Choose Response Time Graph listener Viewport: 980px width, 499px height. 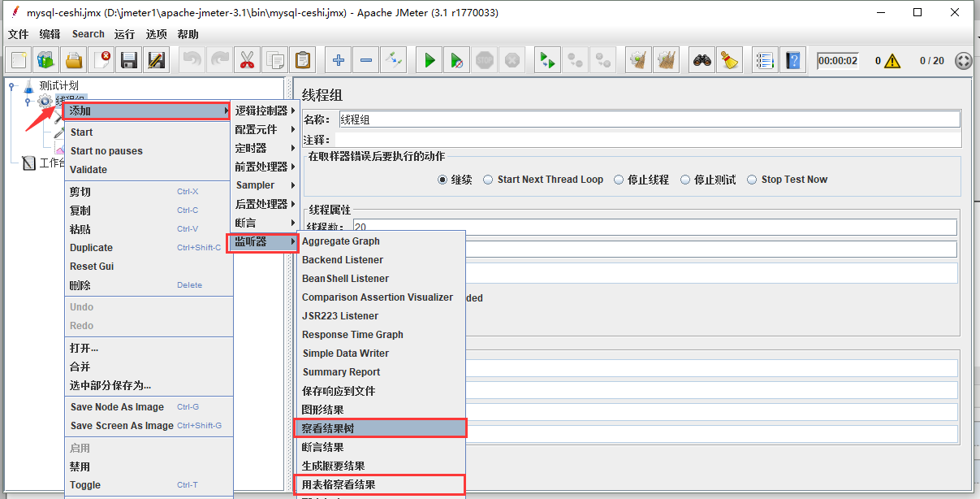380,335
